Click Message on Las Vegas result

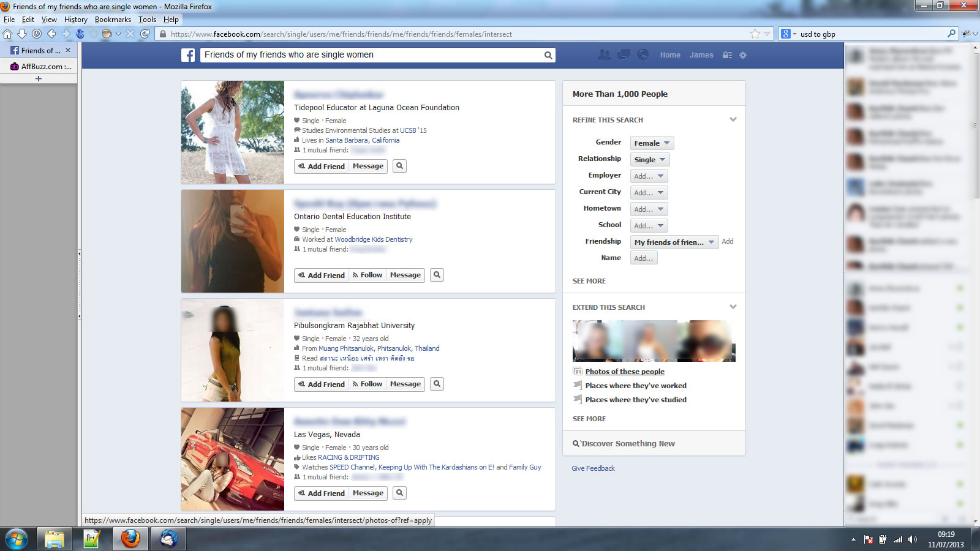pyautogui.click(x=368, y=493)
